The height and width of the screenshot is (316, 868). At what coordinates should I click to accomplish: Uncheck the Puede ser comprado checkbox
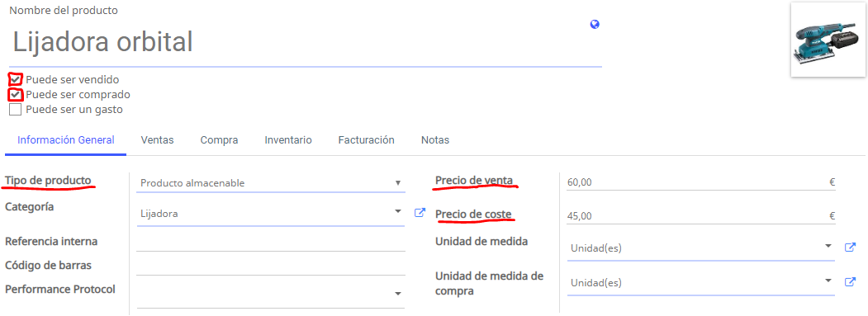coord(16,95)
